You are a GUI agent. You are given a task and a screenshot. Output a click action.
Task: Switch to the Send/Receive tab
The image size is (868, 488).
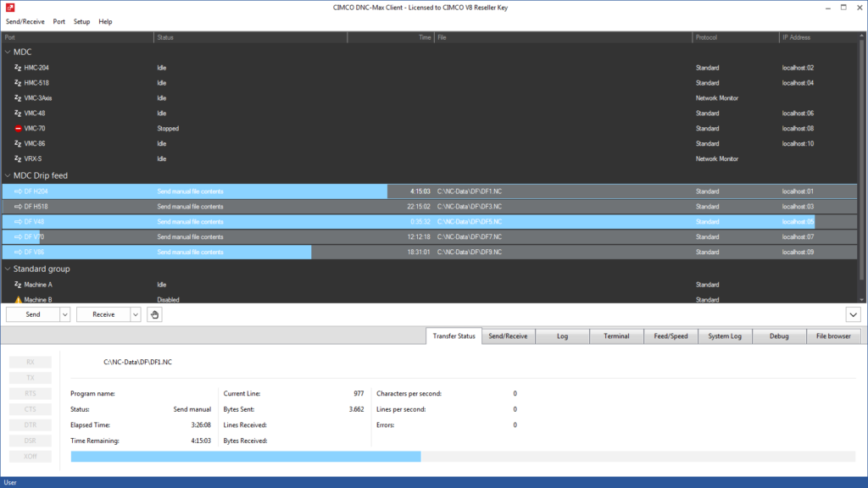click(508, 335)
